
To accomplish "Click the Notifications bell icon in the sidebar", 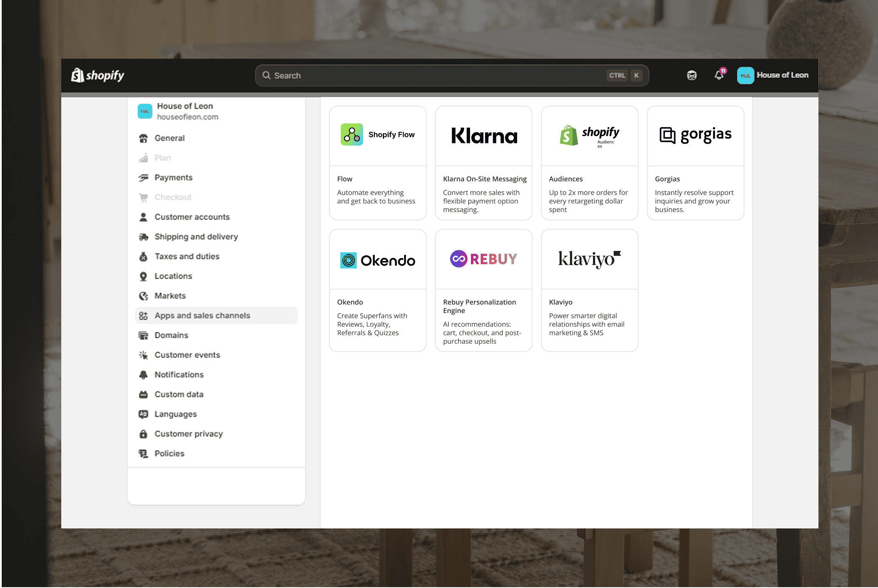I will click(x=143, y=375).
